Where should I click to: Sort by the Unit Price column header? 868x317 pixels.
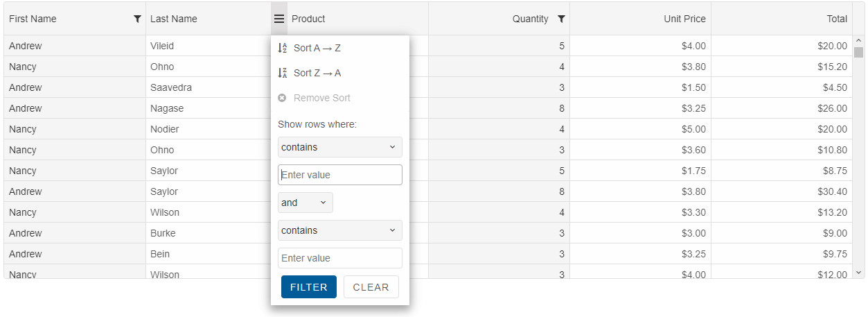point(684,19)
